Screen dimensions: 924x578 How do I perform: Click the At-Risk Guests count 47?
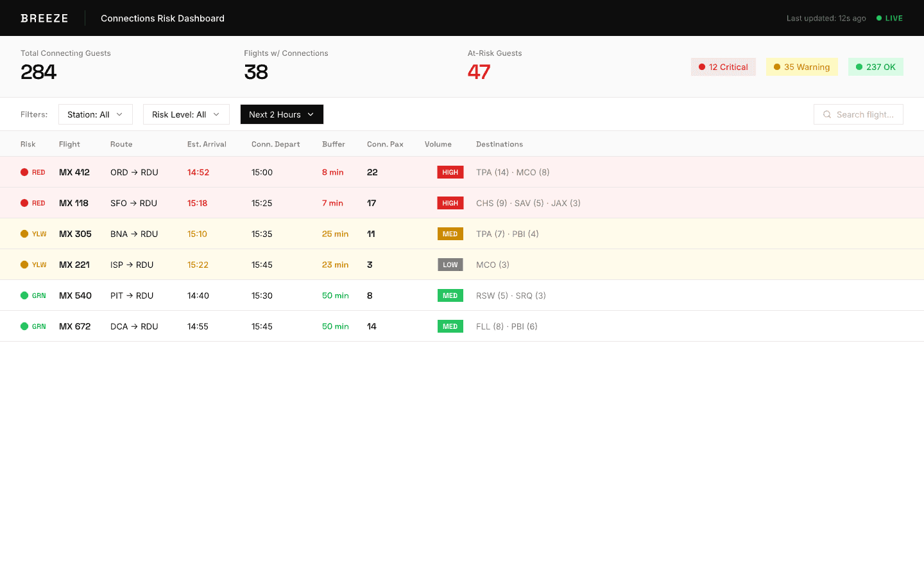tap(479, 72)
